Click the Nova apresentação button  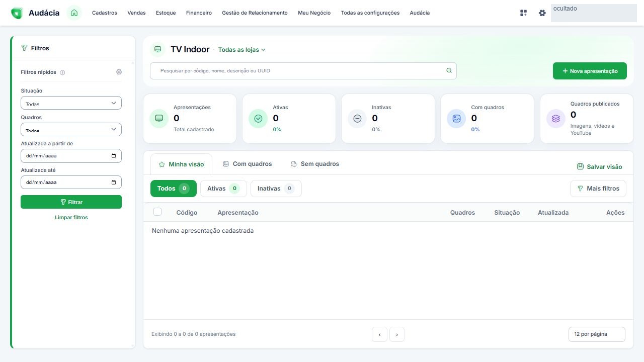click(590, 71)
